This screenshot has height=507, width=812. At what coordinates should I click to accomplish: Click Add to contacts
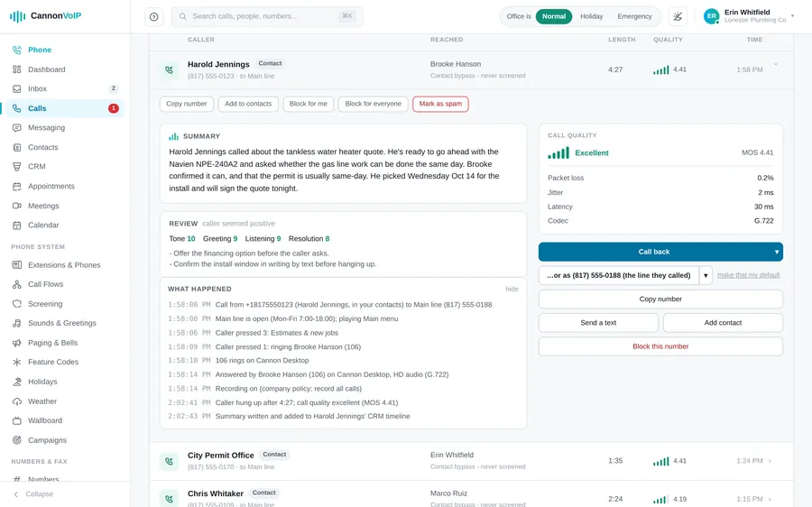pyautogui.click(x=248, y=104)
